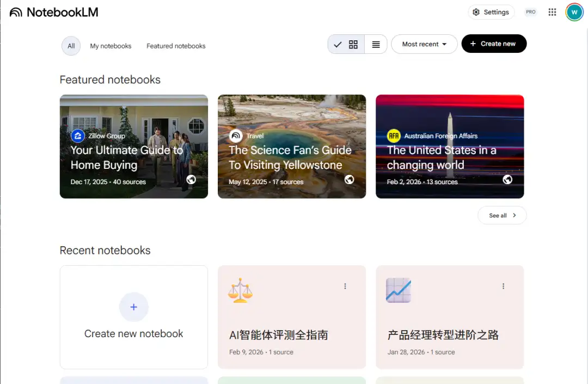Viewport: 588px width, 384px height.
Task: Click 'Jan 28, 2026 · 1 source' text
Action: (421, 352)
